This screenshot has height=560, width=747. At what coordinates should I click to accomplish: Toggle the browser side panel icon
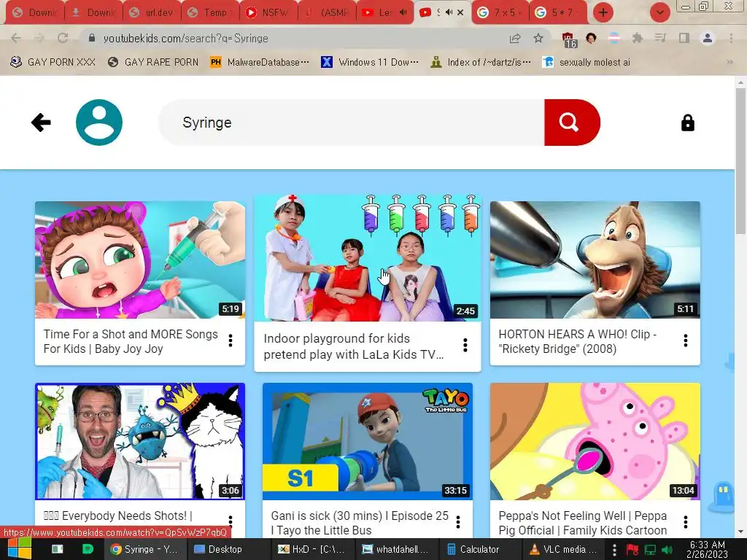point(684,38)
